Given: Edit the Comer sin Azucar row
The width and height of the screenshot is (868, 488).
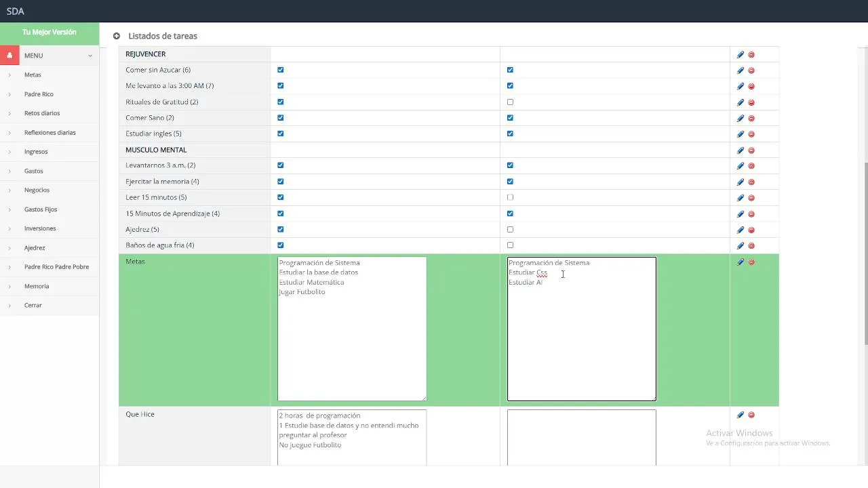Looking at the screenshot, I should tap(741, 70).
